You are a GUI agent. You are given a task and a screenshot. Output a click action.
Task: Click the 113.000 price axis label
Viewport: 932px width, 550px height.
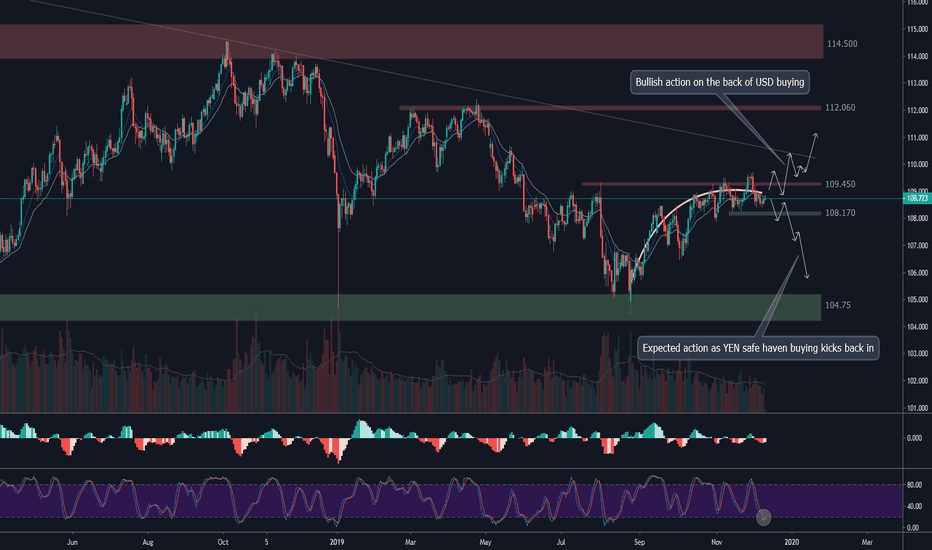[917, 83]
